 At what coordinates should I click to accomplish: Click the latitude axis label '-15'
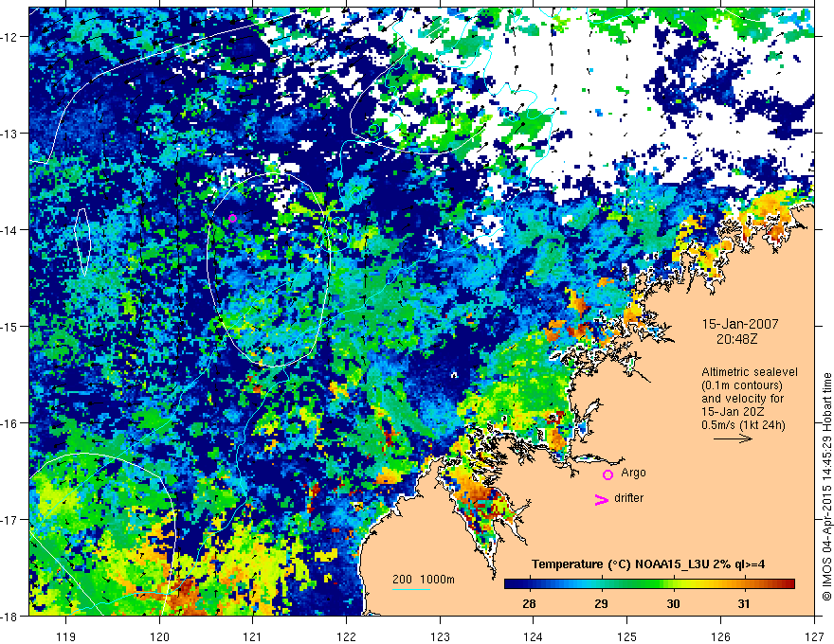coord(9,327)
